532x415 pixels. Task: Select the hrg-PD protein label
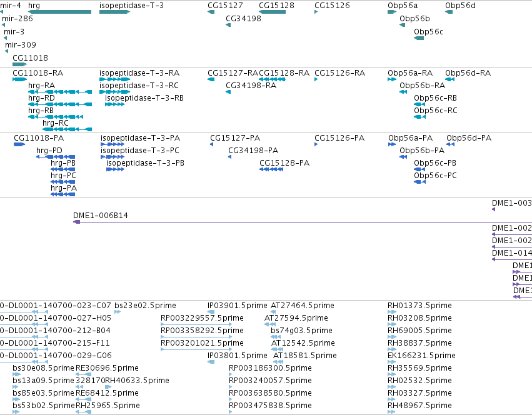[x=49, y=151]
